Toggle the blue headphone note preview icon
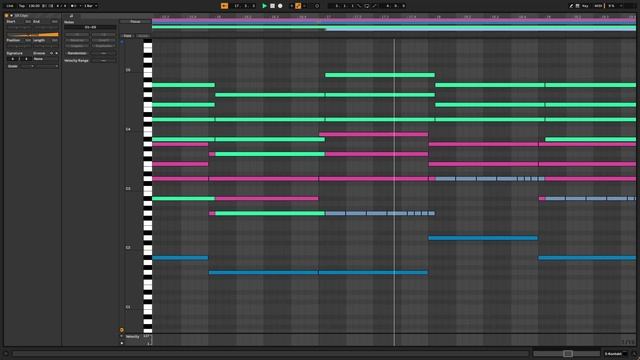Screen dimensions: 640x360 click(122, 42)
